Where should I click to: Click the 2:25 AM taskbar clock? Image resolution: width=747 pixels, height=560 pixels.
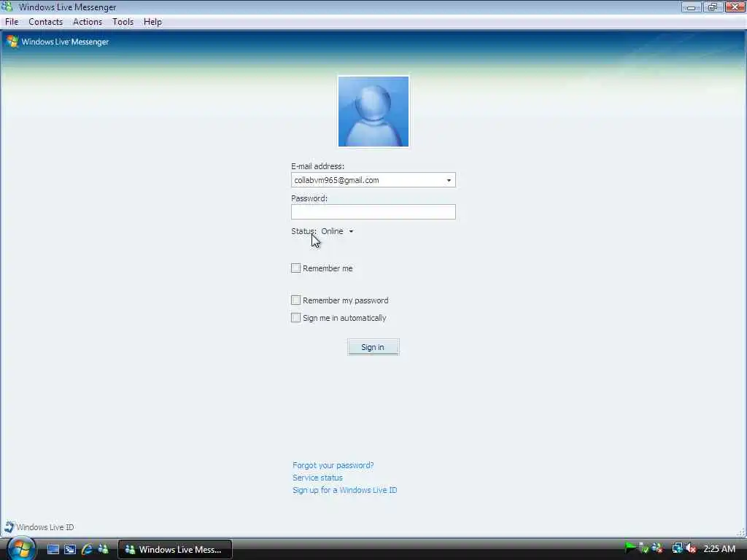tap(719, 548)
